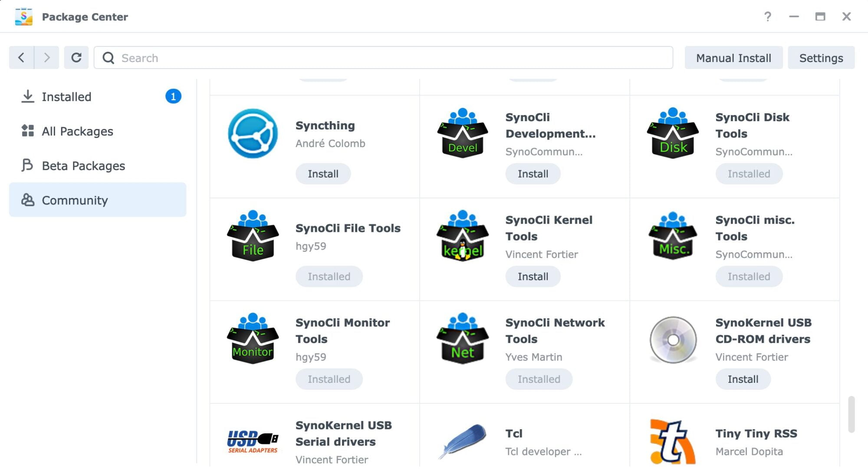Select Beta Packages in the sidebar

pos(83,166)
